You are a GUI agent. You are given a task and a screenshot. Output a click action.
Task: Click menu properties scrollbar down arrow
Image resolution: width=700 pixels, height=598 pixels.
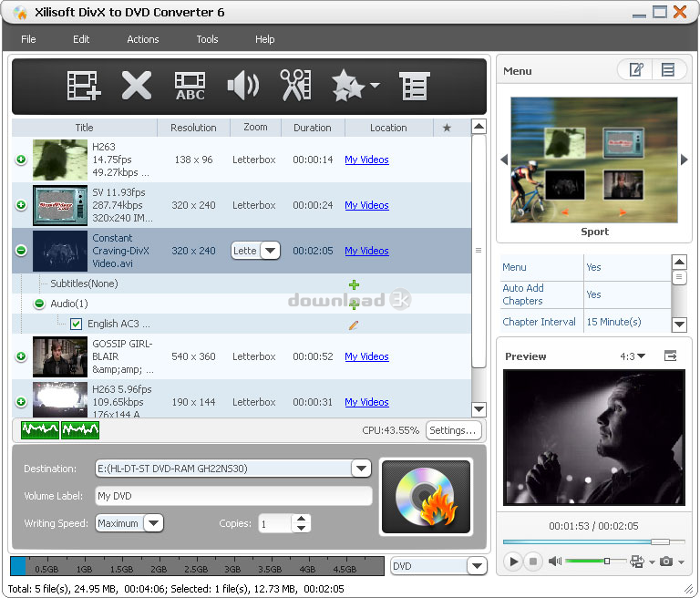(679, 325)
